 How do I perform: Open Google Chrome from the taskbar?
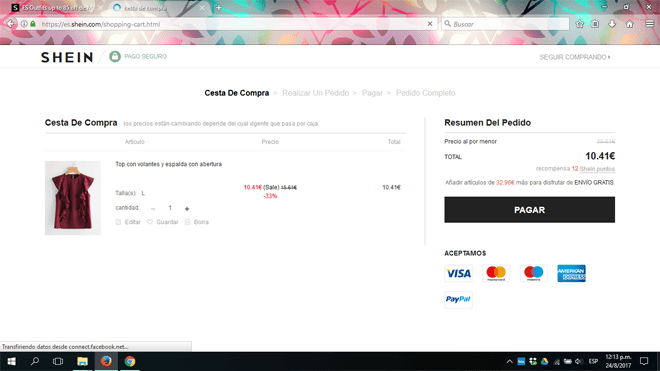point(130,361)
